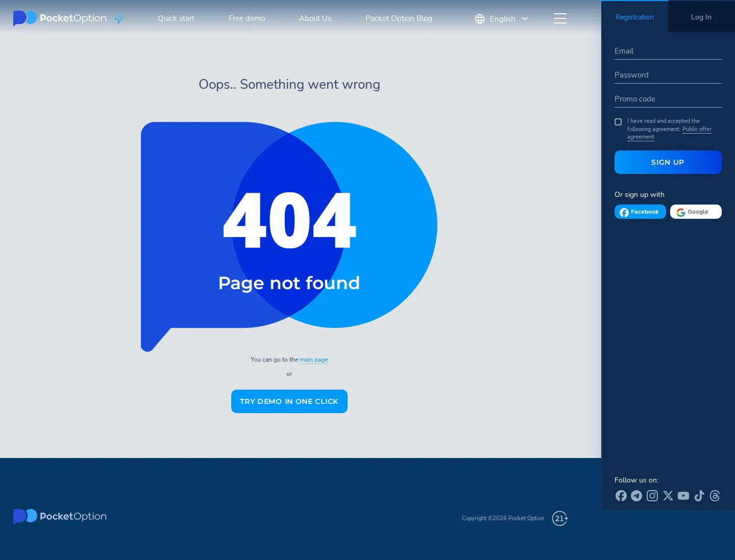Focus the Email input field
The width and height of the screenshot is (735, 560).
pos(668,51)
